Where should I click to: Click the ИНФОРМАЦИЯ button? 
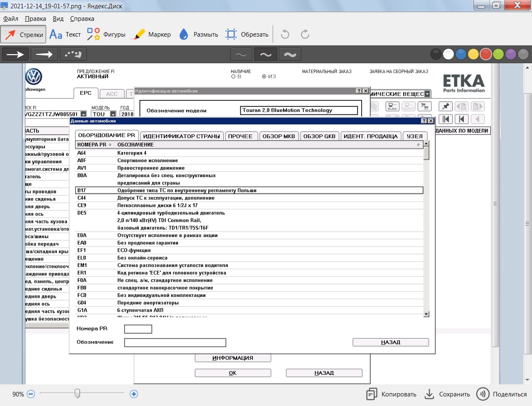(233, 358)
